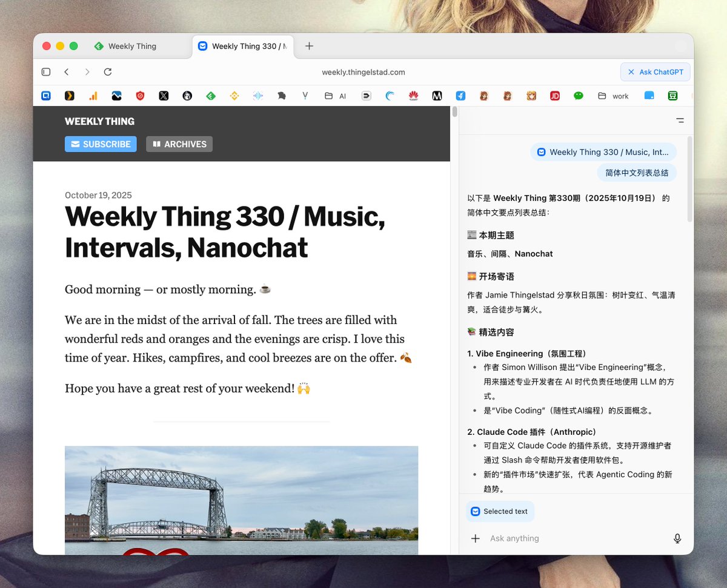This screenshot has width=727, height=588.
Task: Click the Duluth lift bridge photo
Action: [241, 500]
